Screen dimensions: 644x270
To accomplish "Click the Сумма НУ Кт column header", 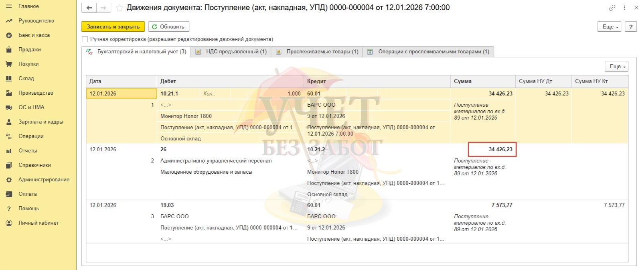I will [x=600, y=81].
